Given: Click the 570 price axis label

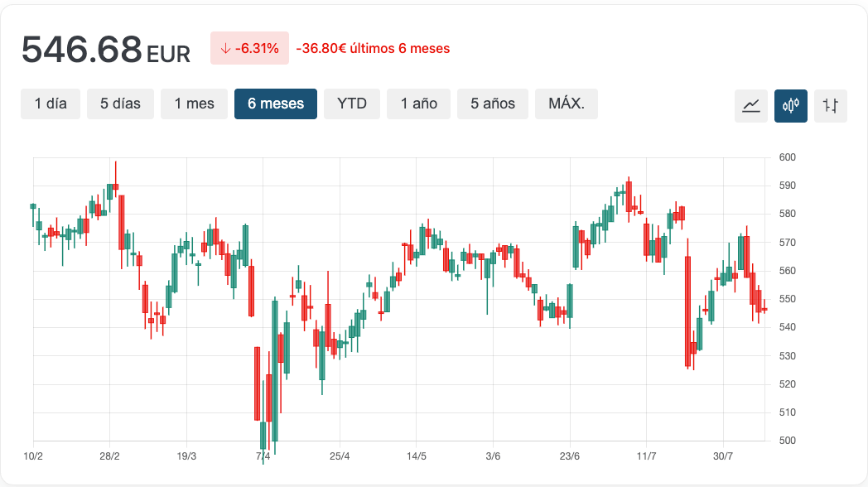Looking at the screenshot, I should click(787, 243).
